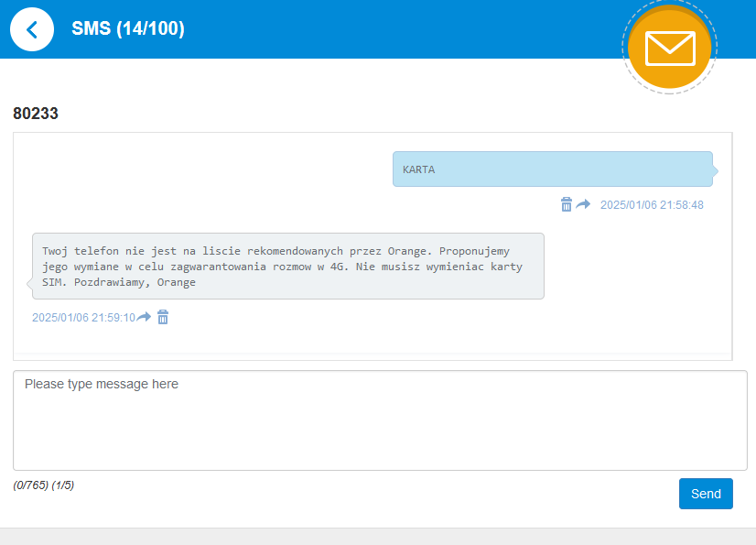Forward the received Orange message
This screenshot has height=545, width=756.
point(144,317)
